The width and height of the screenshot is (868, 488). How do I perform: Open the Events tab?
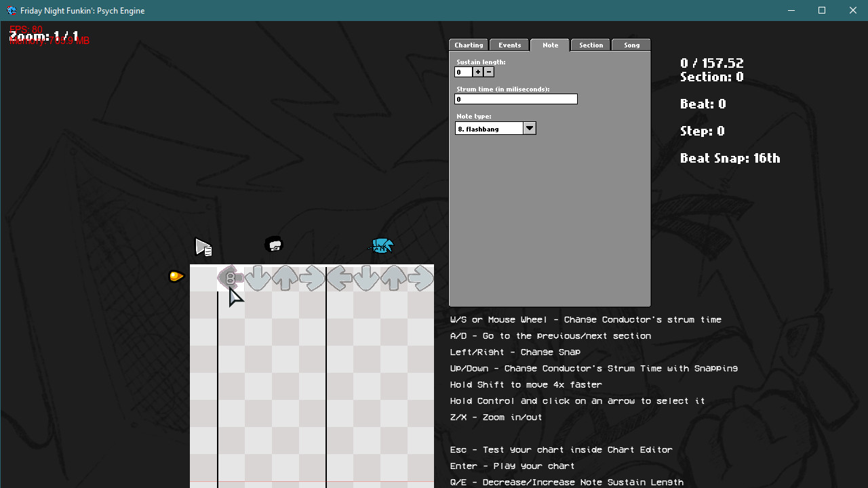click(x=509, y=45)
